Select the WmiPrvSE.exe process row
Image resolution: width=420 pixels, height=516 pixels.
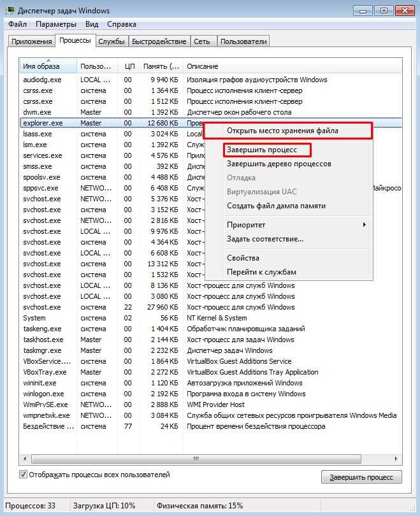(x=211, y=405)
